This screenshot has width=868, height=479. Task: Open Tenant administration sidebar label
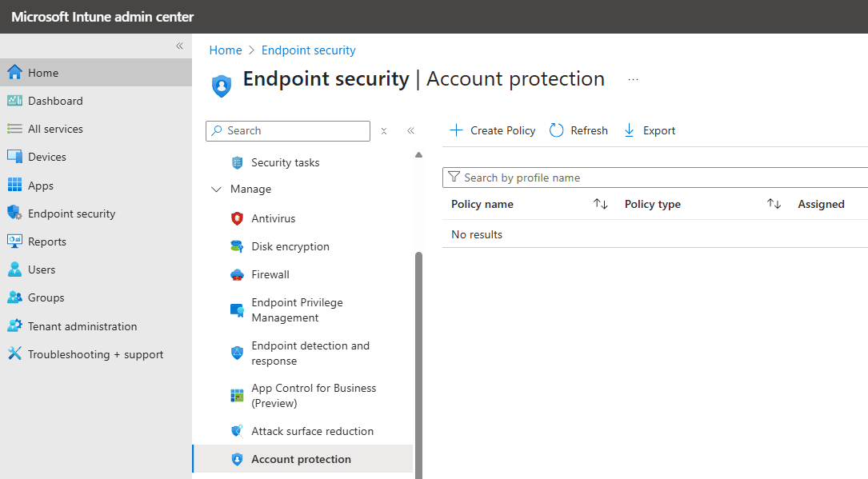coord(82,326)
